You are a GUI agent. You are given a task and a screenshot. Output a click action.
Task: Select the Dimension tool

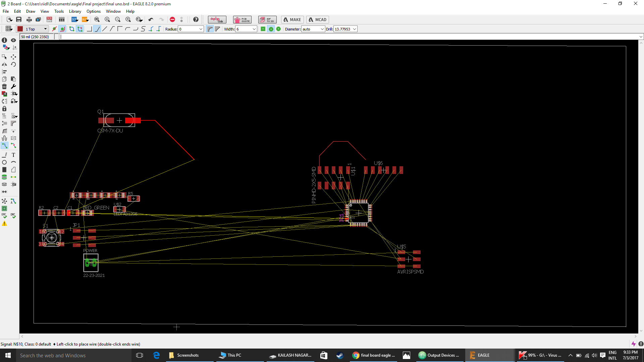point(4,192)
